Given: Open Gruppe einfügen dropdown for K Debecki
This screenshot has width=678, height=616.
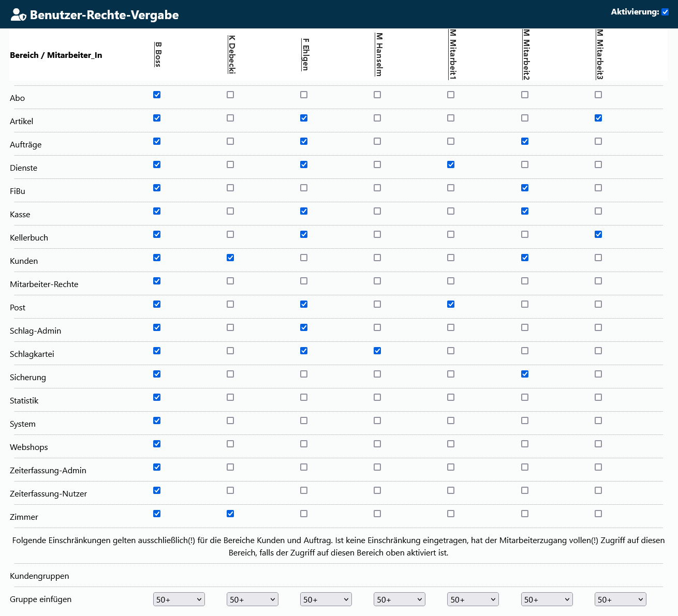Looking at the screenshot, I should click(253, 599).
